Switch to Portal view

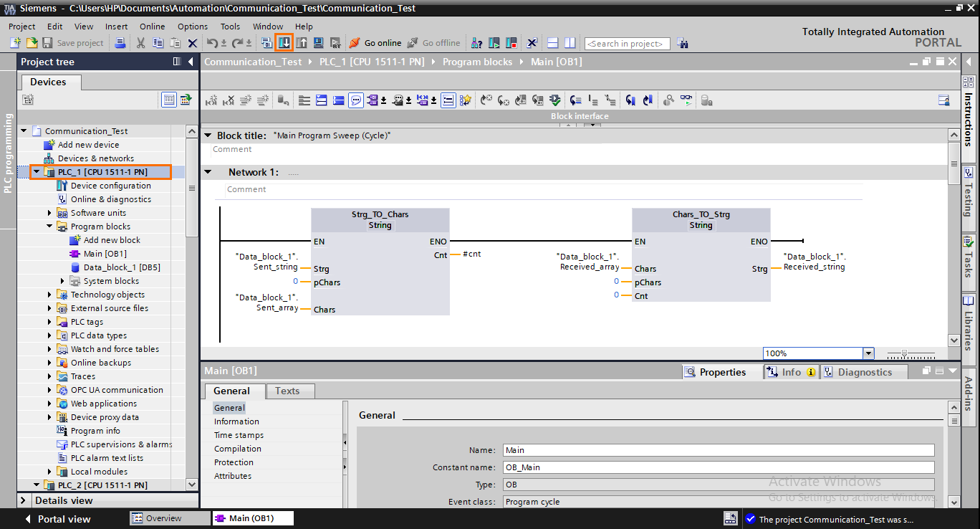click(57, 519)
